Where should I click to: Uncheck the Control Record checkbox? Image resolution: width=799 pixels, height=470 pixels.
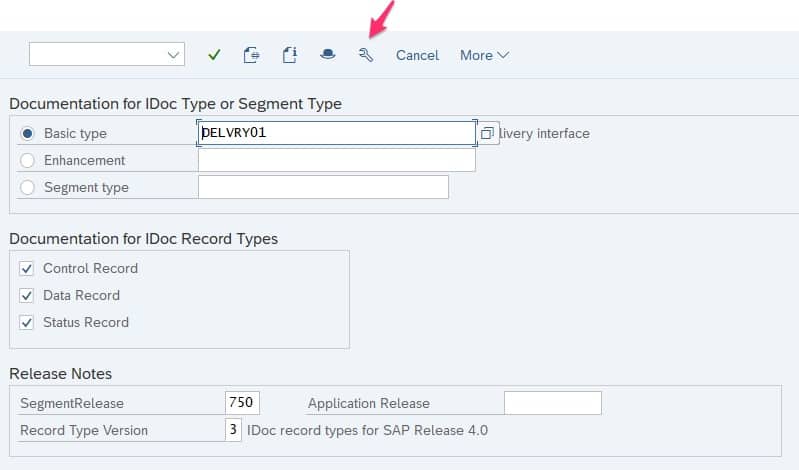pos(27,268)
